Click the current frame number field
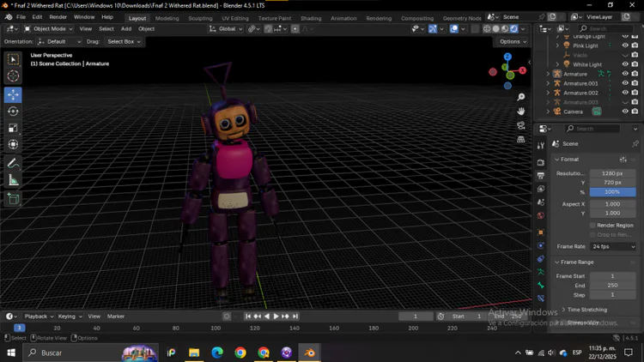644x362 pixels. [416, 317]
